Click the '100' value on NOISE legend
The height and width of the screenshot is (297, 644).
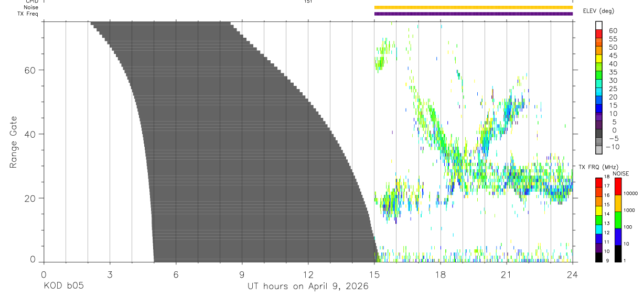[x=629, y=227]
